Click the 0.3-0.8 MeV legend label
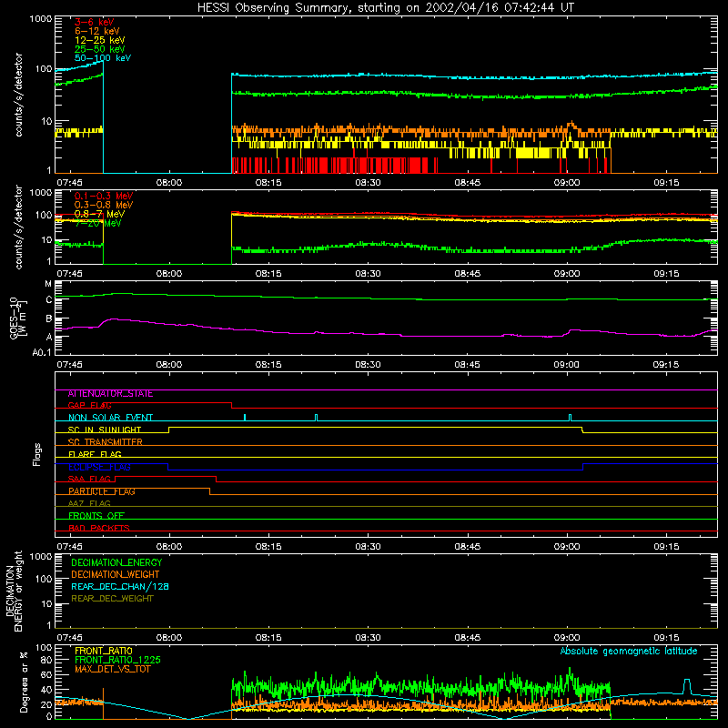728x728 pixels. [x=104, y=205]
